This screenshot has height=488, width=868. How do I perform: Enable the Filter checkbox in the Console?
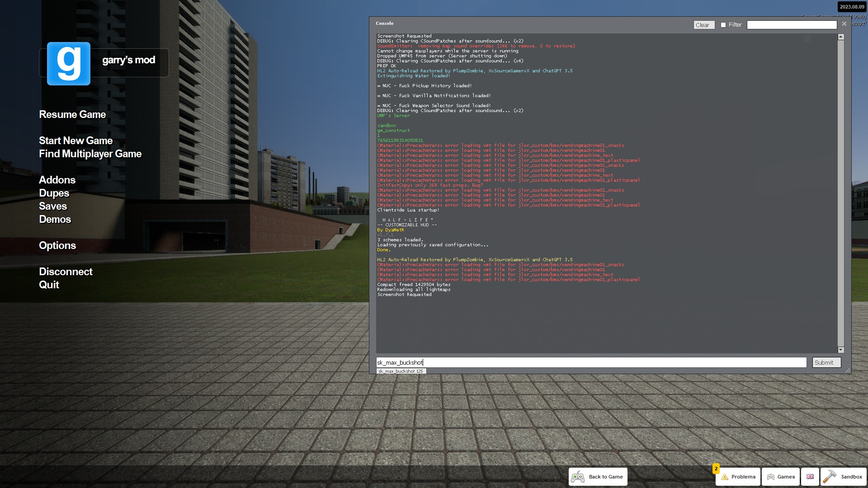723,25
